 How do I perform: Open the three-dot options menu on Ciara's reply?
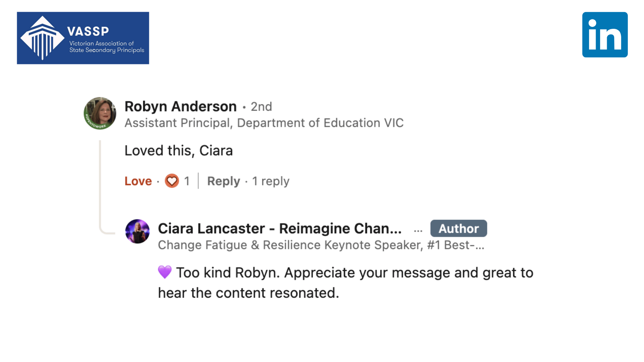pyautogui.click(x=418, y=230)
